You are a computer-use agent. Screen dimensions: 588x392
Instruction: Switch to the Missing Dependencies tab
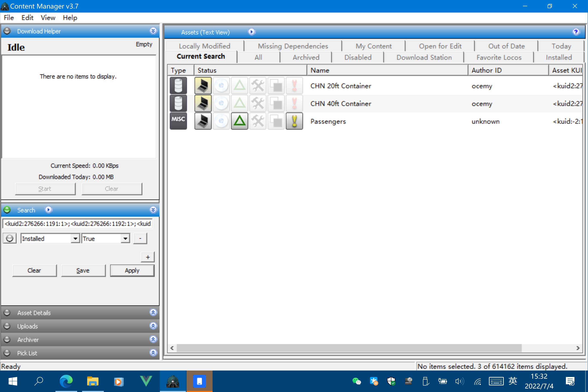click(293, 46)
